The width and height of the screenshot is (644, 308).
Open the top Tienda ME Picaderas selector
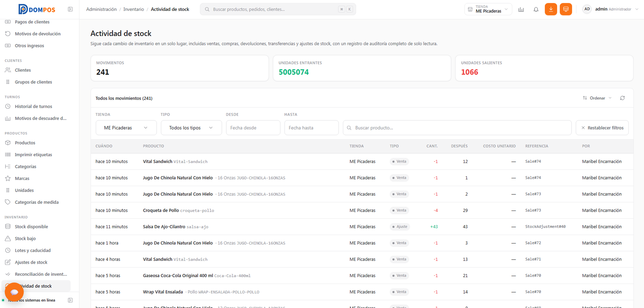(x=488, y=9)
